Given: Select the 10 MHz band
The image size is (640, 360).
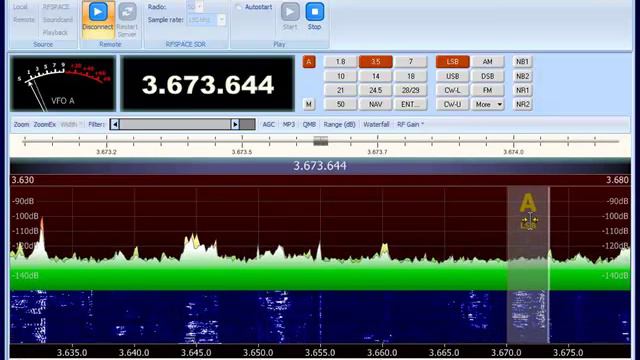Looking at the screenshot, I should (x=340, y=76).
